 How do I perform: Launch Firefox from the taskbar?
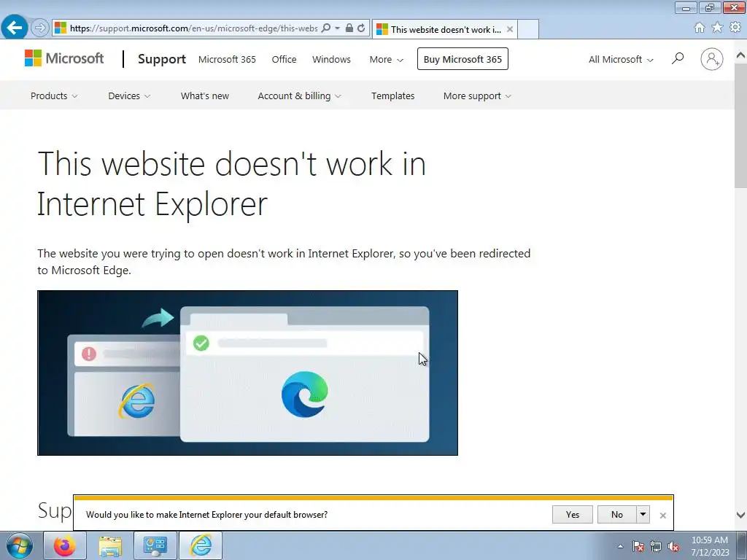point(65,545)
